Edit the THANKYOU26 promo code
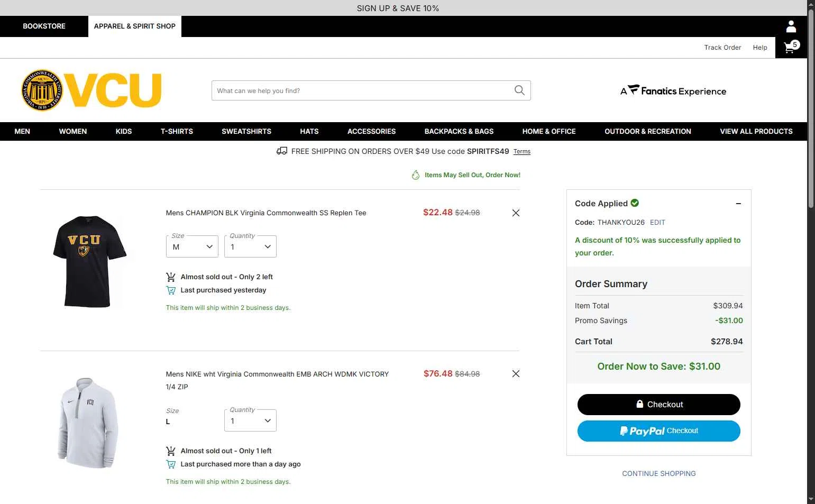The image size is (815, 504). [657, 223]
